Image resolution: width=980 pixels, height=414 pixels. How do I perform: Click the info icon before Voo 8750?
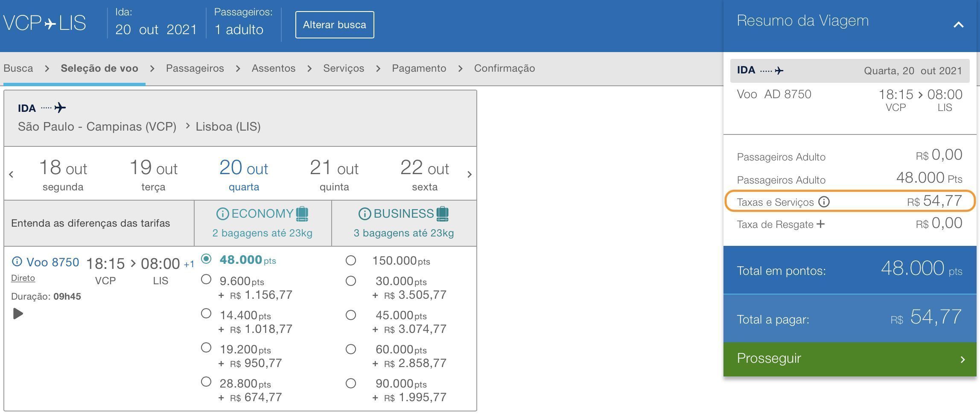coord(17,261)
